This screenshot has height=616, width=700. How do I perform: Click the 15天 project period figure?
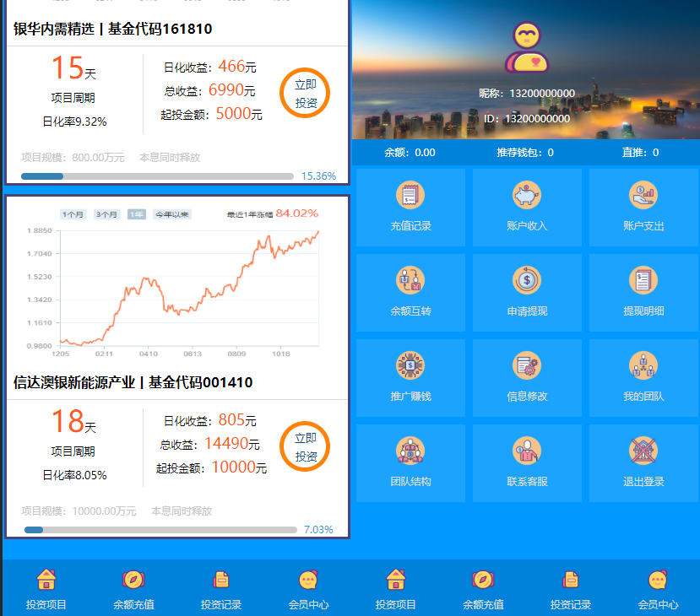(73, 68)
